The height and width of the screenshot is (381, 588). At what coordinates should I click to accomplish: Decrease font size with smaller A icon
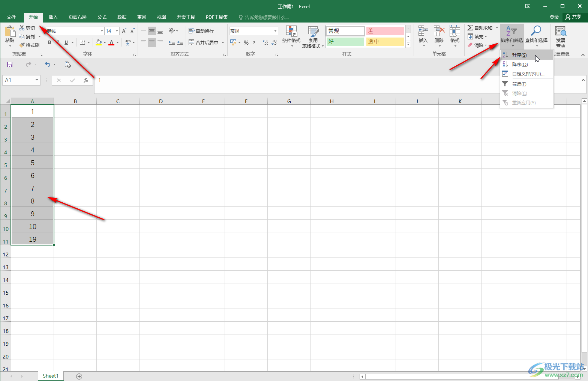click(x=132, y=31)
